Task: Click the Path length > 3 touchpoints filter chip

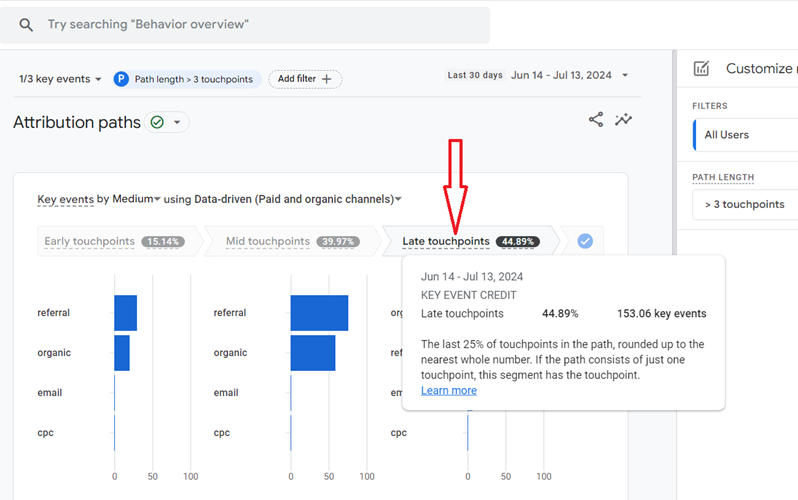Action: click(187, 79)
